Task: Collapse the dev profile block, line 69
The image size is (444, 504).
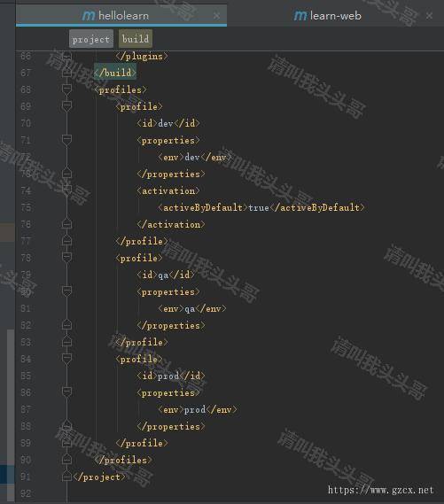Action: (66, 106)
